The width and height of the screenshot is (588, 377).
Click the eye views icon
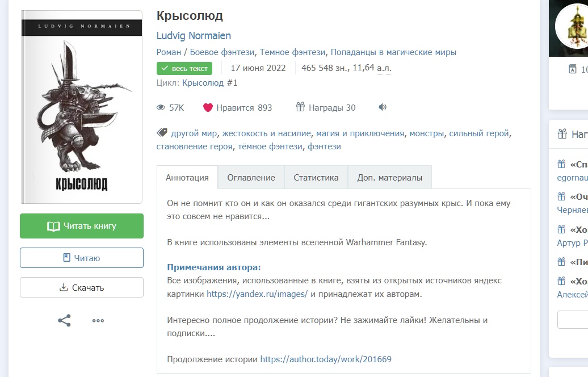[x=161, y=107]
